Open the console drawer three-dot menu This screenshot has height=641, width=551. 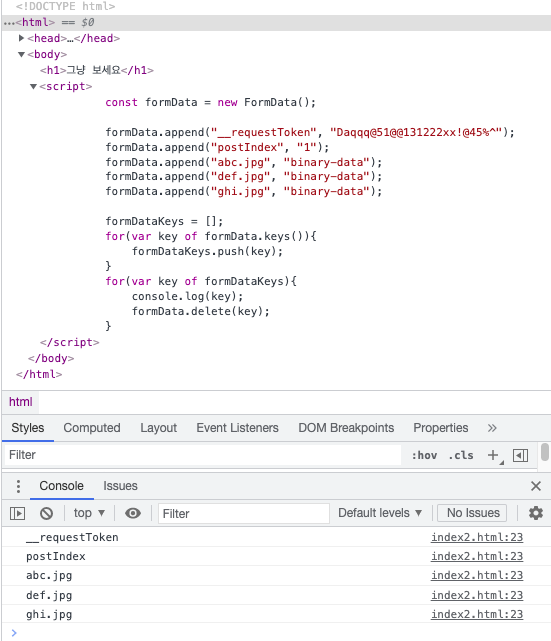click(x=18, y=486)
